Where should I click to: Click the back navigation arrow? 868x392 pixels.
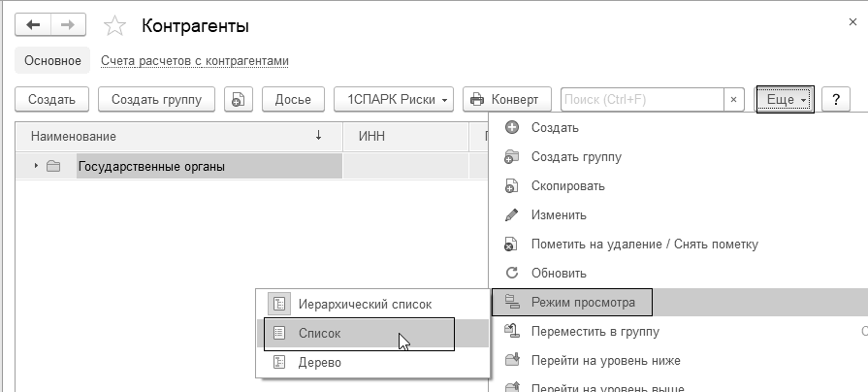point(33,25)
